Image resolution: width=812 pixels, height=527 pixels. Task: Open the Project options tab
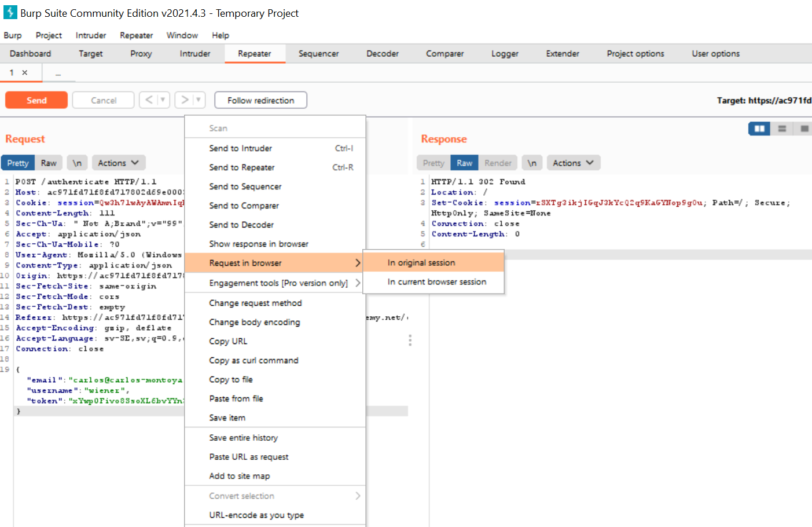coord(635,53)
